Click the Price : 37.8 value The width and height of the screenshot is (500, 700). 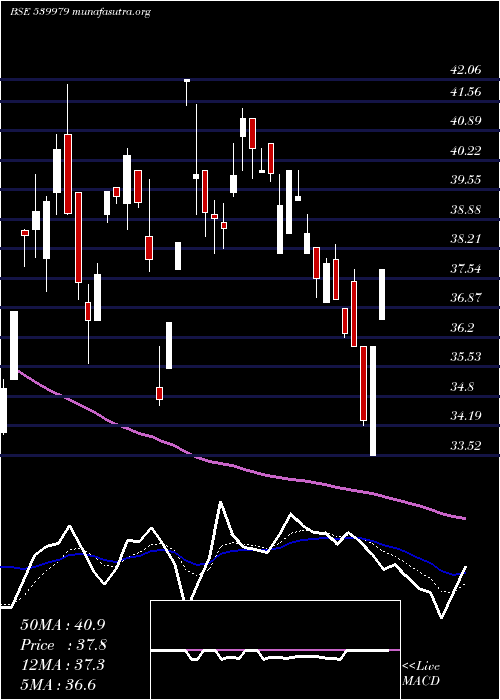pos(63,645)
